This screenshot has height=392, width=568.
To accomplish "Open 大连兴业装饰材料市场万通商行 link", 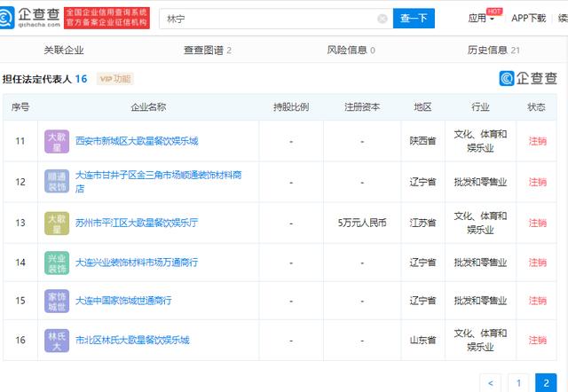I will click(x=137, y=263).
